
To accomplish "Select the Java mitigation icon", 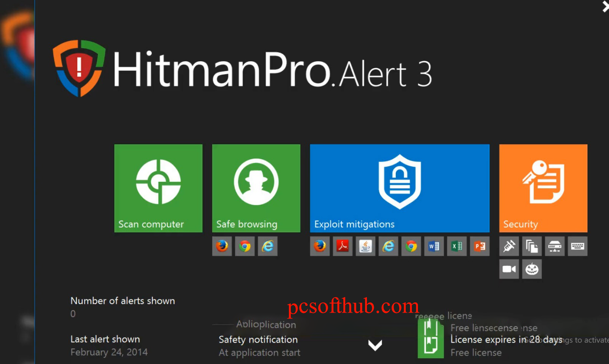I will (x=365, y=246).
